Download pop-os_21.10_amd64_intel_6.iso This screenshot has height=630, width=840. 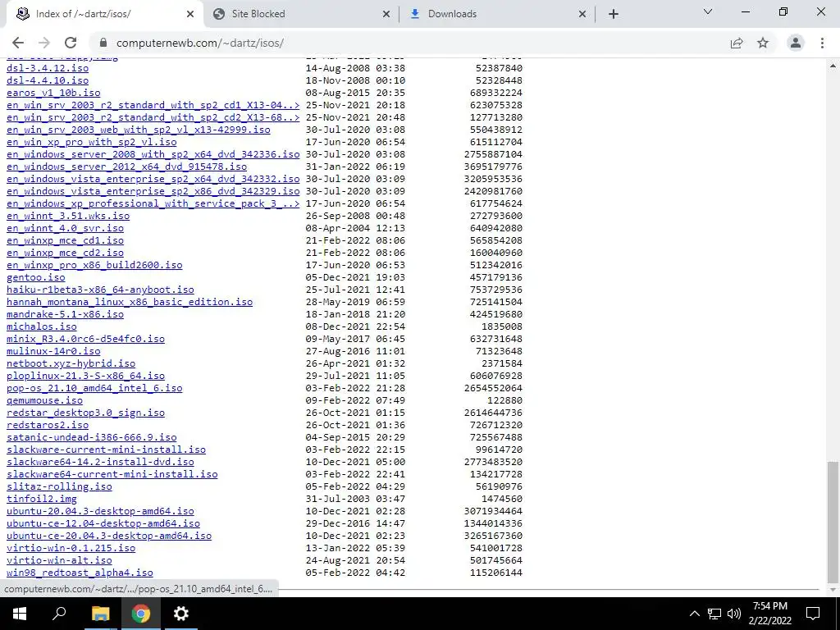pos(94,388)
